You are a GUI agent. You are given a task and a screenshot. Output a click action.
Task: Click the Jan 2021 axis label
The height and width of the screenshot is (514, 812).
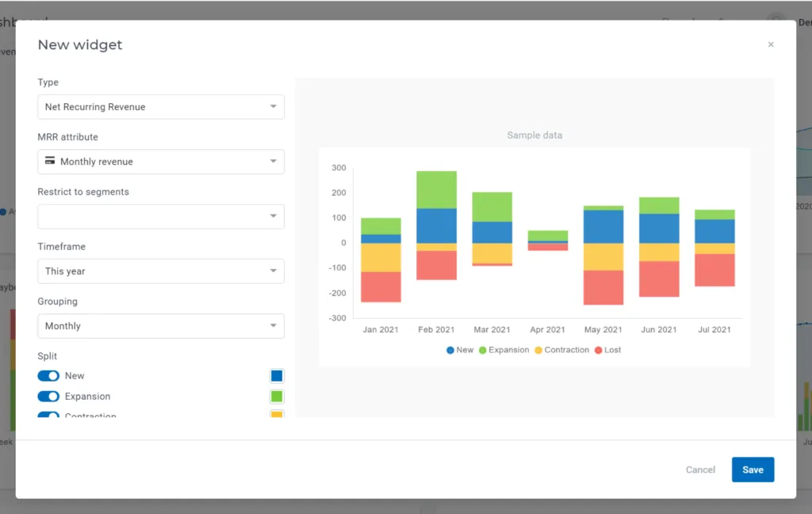tap(381, 329)
